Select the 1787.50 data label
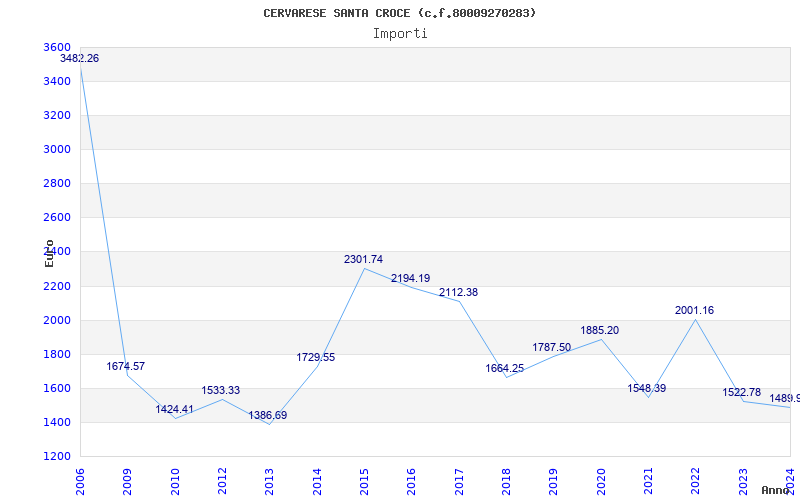The width and height of the screenshot is (800, 500). coord(552,347)
